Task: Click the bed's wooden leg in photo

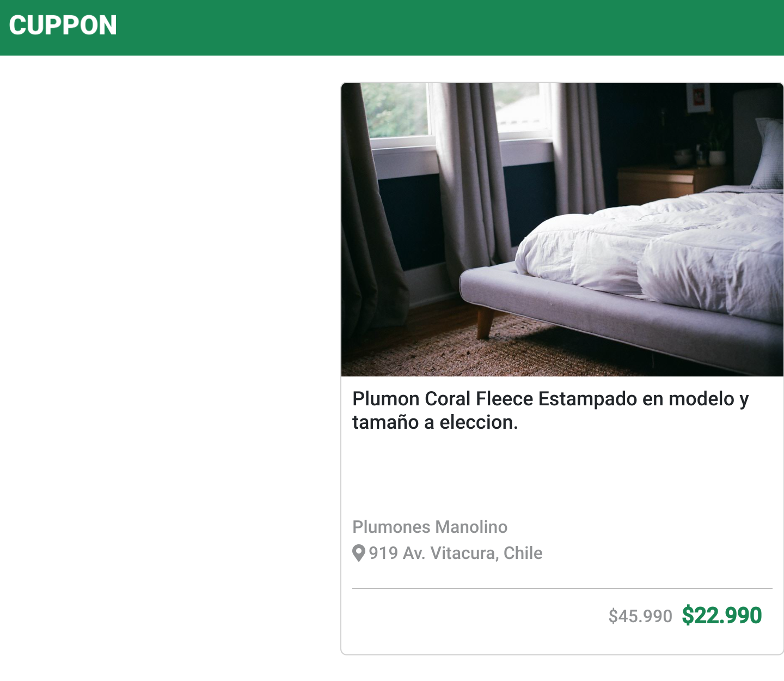Action: 484,323
